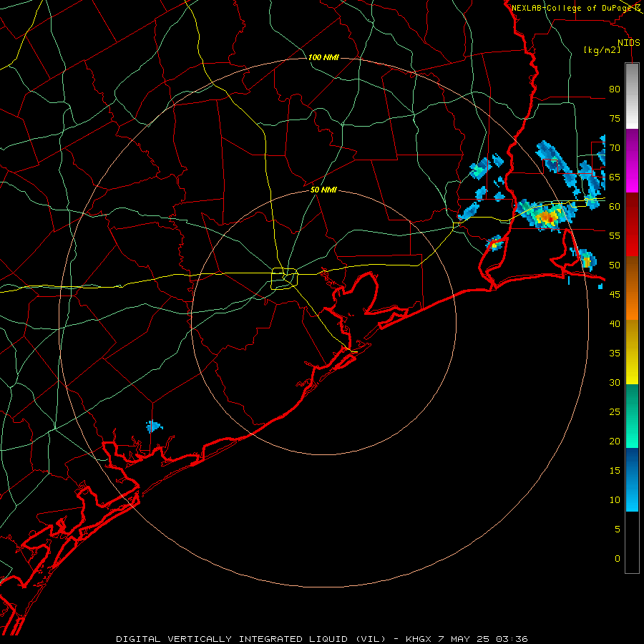Screen dimensions: 644x644
Task: Click the 60 value on the color scale
Action: 615,207
